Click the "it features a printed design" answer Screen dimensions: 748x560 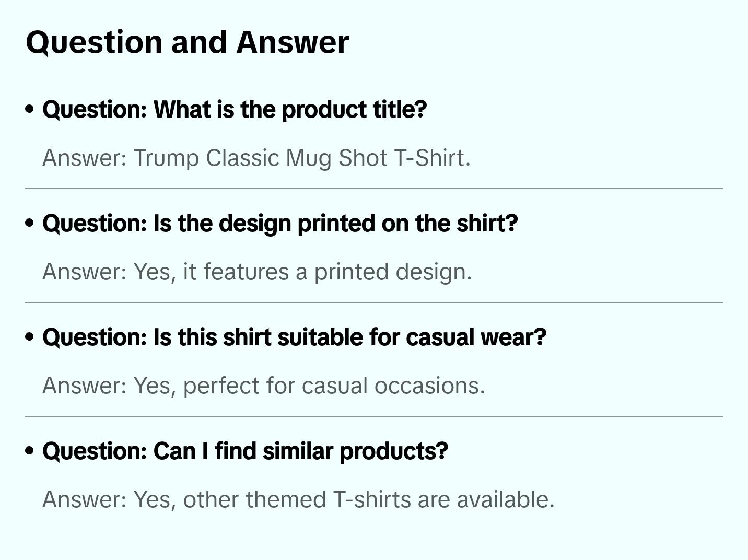(257, 272)
